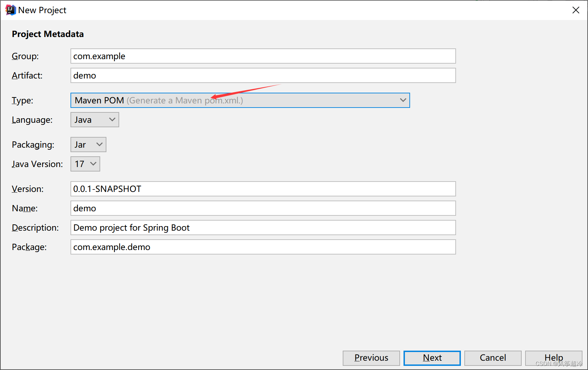This screenshot has width=588, height=370.
Task: Click the chevron arrow next to version 17
Action: (x=93, y=164)
